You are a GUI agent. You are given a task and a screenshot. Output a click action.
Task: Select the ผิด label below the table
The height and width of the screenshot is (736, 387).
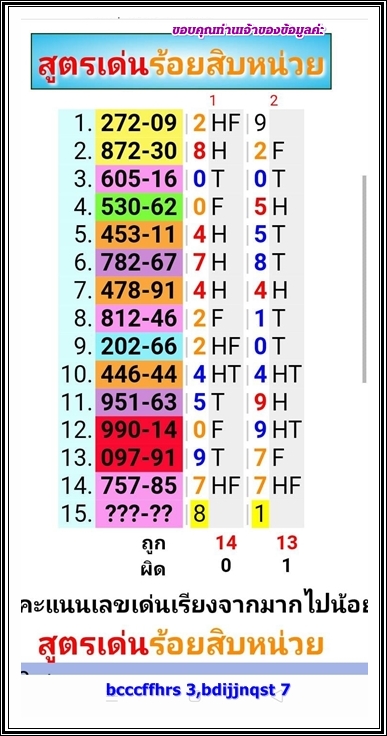point(153,568)
